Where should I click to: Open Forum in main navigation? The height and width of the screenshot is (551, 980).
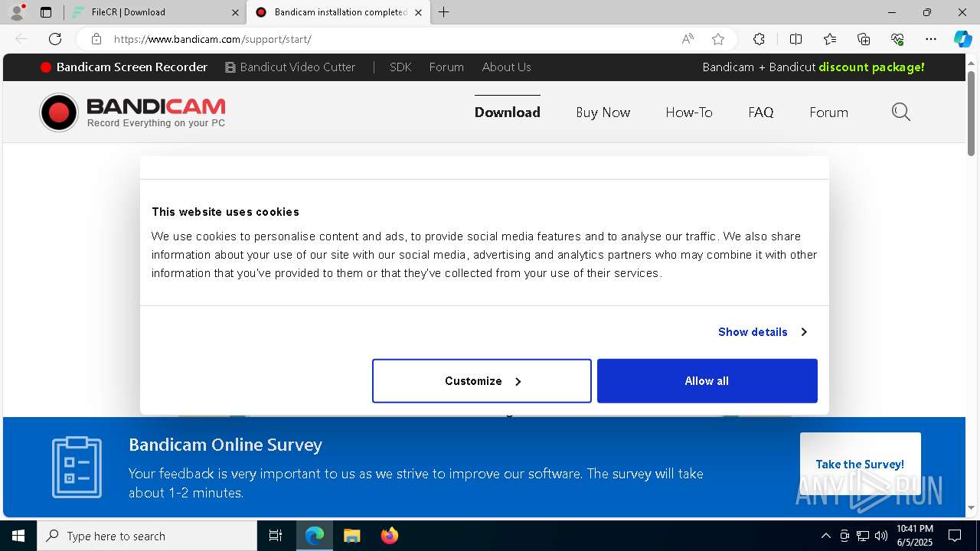pyautogui.click(x=828, y=112)
